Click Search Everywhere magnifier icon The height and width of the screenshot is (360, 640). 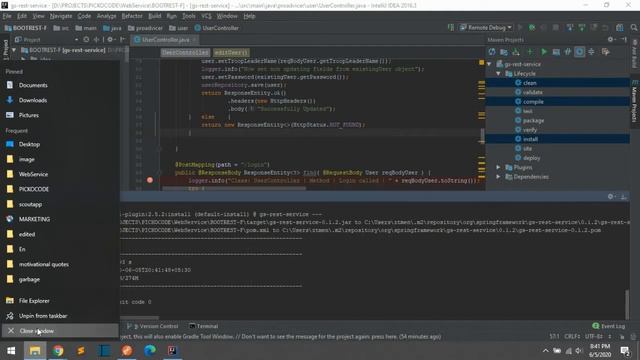pyautogui.click(x=633, y=28)
